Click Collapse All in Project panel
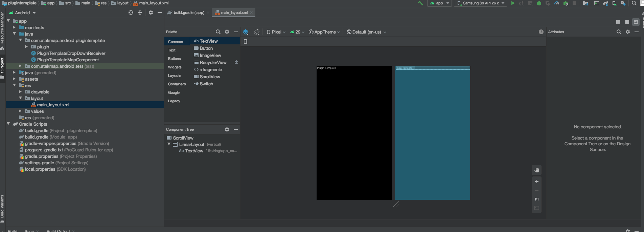Screen dimensions: 644x232 click(140, 13)
